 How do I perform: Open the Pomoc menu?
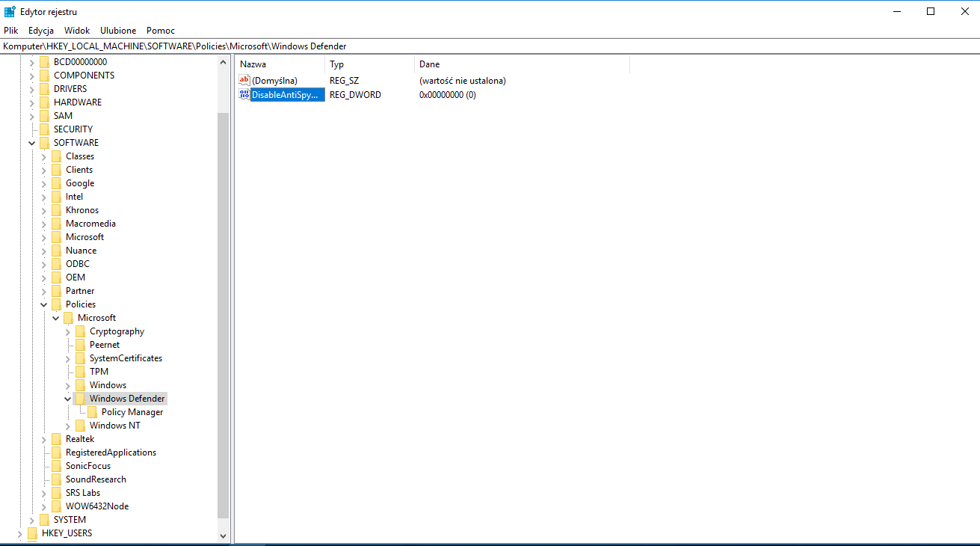pyautogui.click(x=161, y=31)
